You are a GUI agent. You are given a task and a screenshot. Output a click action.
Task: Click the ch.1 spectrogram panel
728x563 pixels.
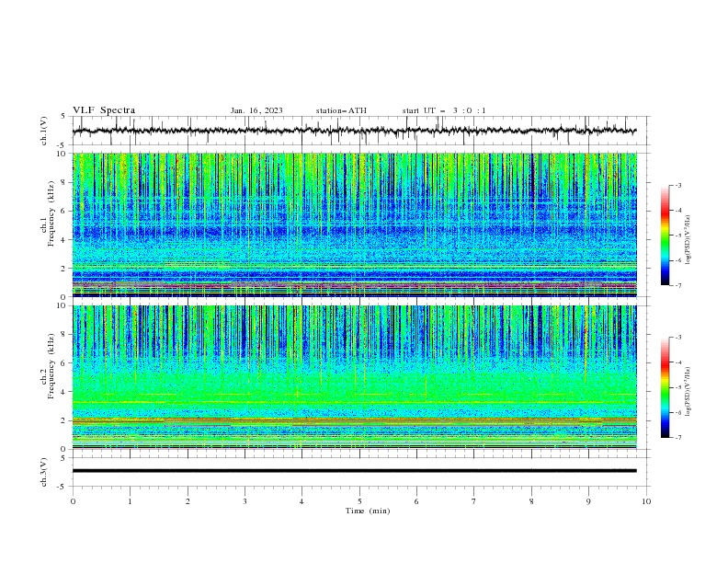click(x=354, y=224)
